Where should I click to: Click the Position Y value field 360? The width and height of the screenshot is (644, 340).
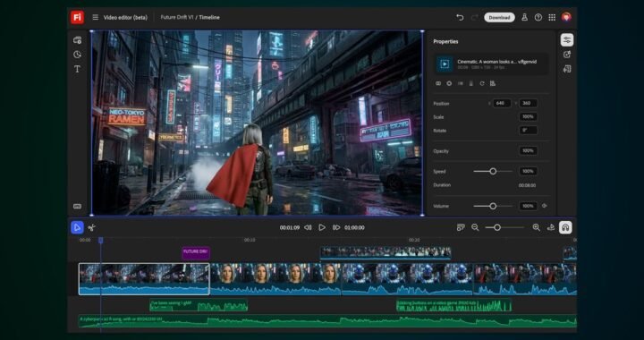point(529,103)
